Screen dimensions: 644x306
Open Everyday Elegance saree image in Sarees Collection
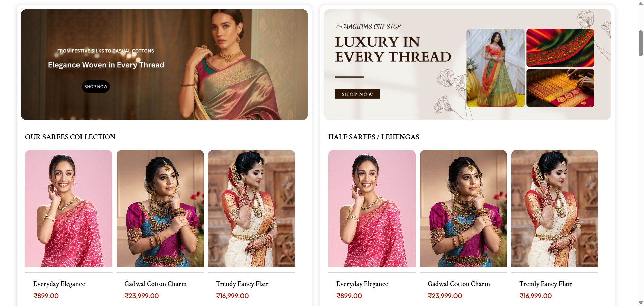tap(69, 208)
